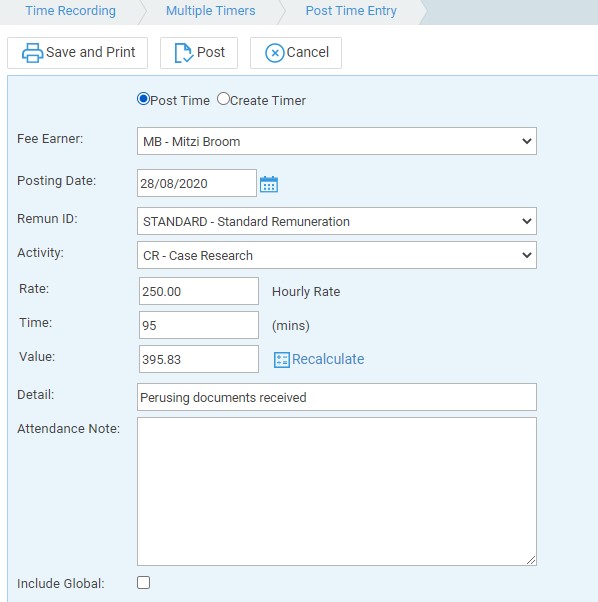The image size is (598, 602).
Task: Click the Cancel circle-x icon
Action: [x=274, y=53]
